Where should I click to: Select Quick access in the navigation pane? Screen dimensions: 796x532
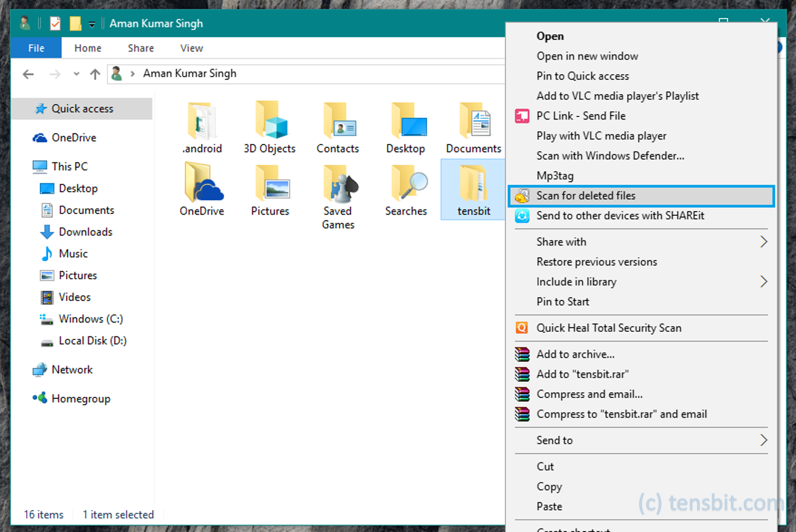point(82,108)
